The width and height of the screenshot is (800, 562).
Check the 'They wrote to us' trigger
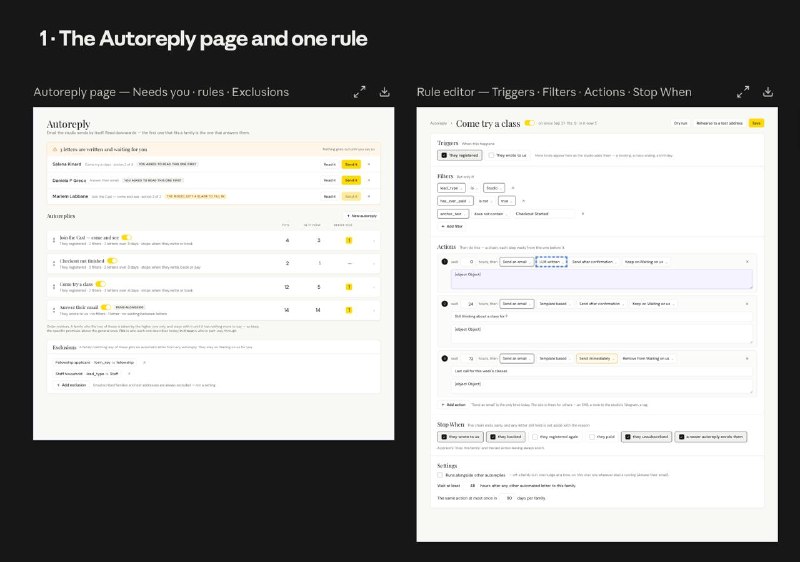pyautogui.click(x=491, y=156)
